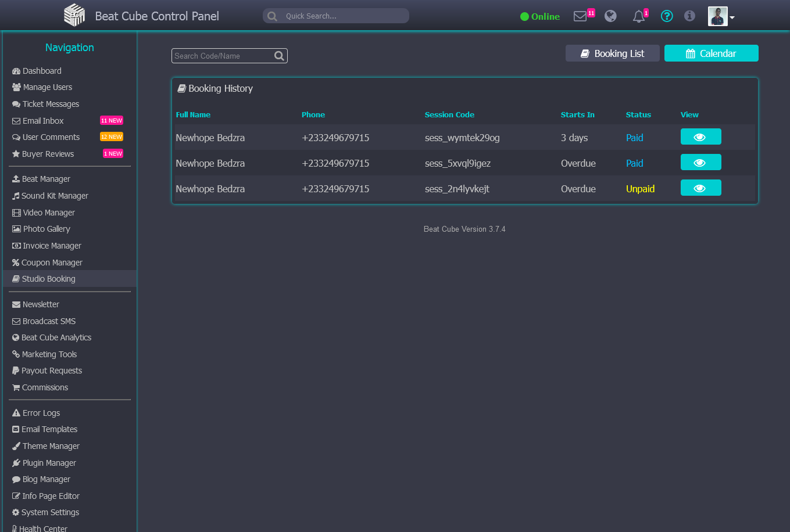790x532 pixels.
Task: Click the Booking History panel title
Action: click(x=215, y=88)
